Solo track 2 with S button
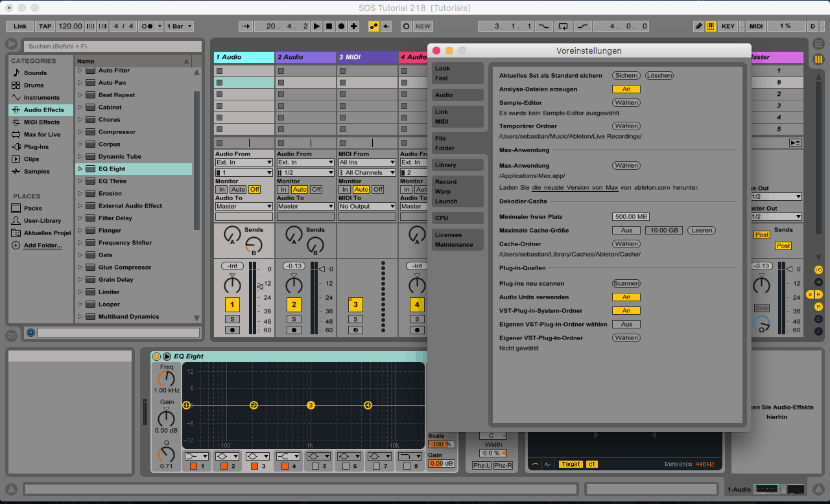 [294, 319]
